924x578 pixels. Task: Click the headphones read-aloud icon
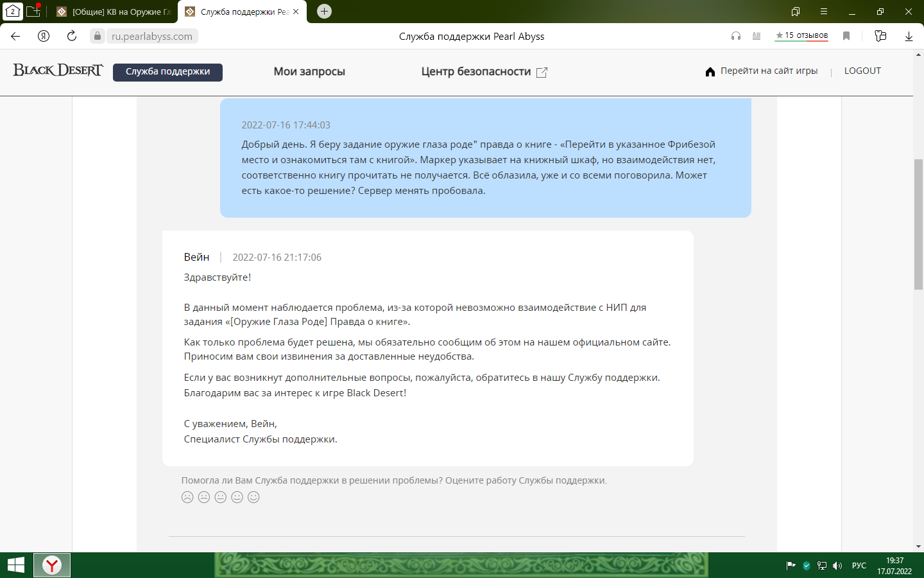(736, 37)
